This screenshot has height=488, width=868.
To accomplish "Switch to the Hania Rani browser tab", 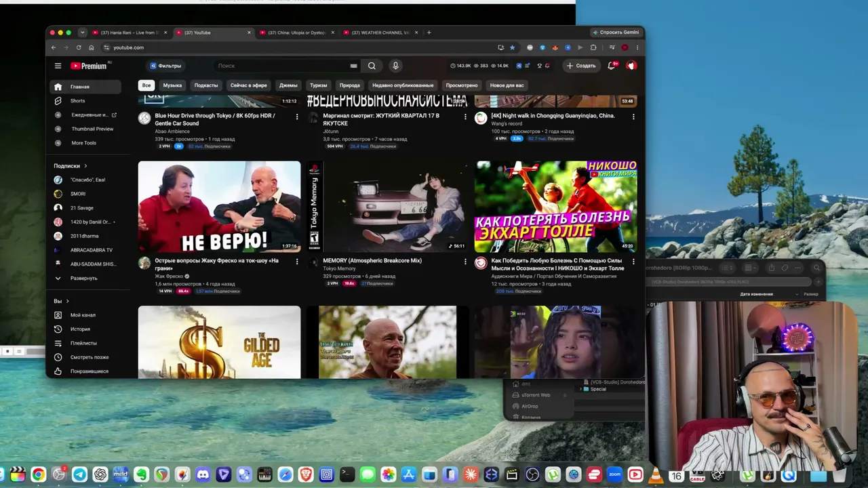I will (x=129, y=33).
